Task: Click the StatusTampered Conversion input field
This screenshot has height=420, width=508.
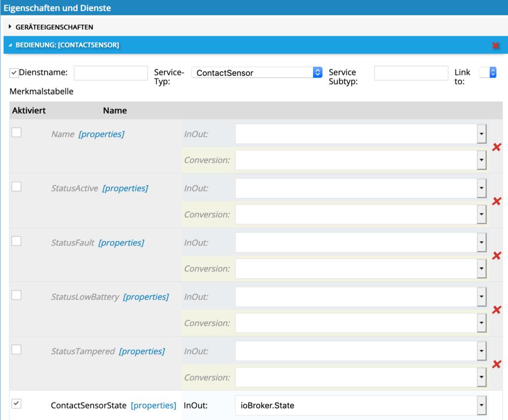Action: click(356, 377)
